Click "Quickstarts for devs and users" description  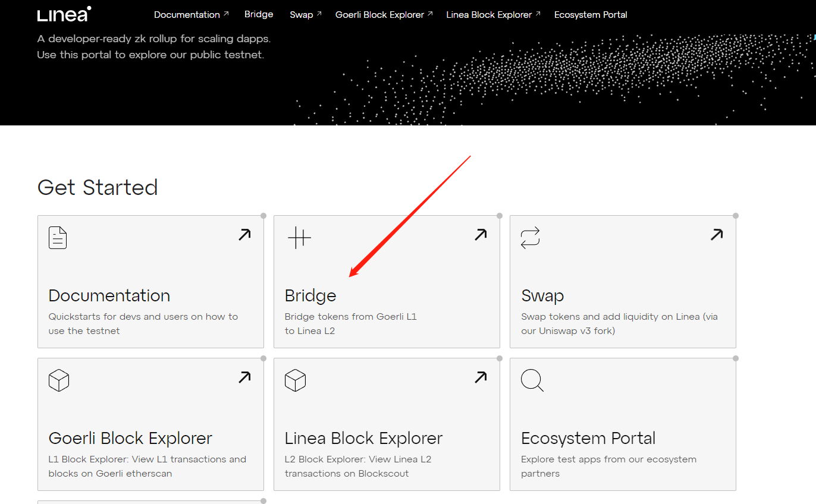(143, 324)
